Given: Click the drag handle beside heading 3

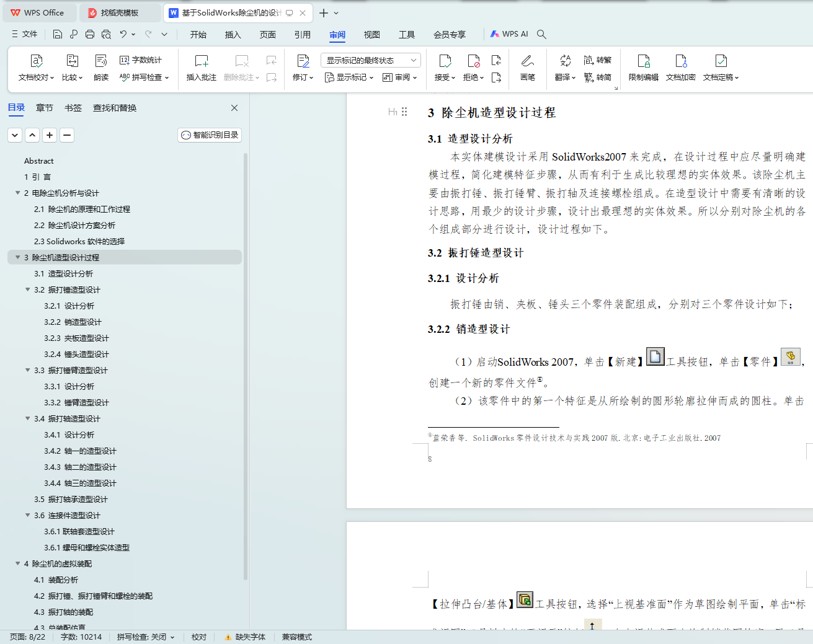Looking at the screenshot, I should click(x=404, y=112).
